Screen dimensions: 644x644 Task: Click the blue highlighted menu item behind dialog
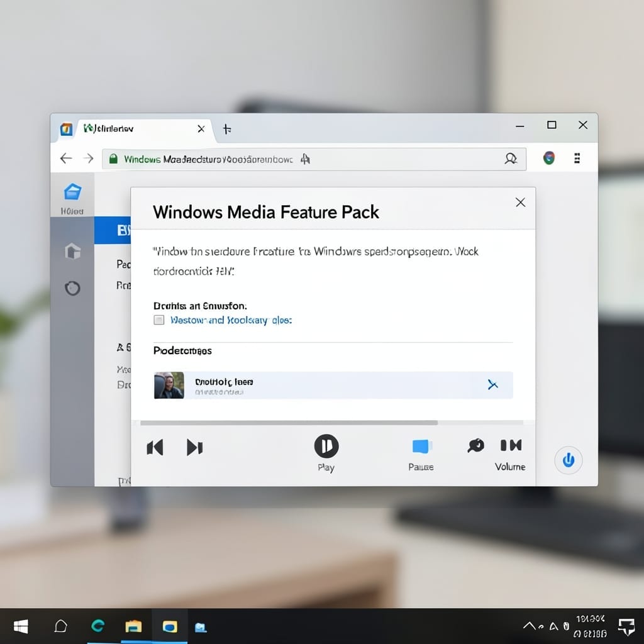[x=113, y=230]
